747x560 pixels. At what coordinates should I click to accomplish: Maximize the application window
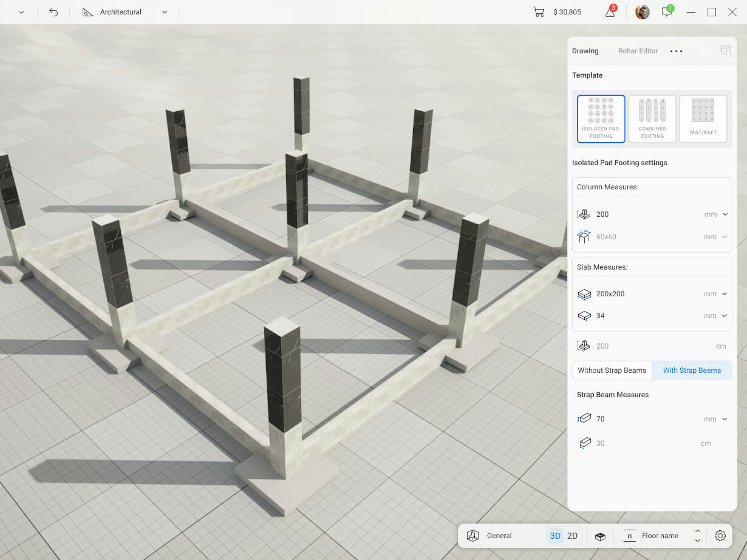(x=712, y=12)
